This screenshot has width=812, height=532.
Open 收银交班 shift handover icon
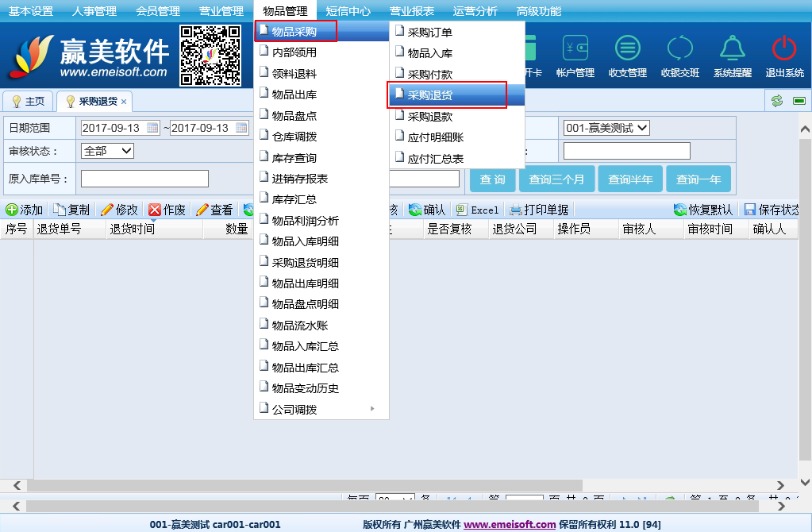pos(679,50)
